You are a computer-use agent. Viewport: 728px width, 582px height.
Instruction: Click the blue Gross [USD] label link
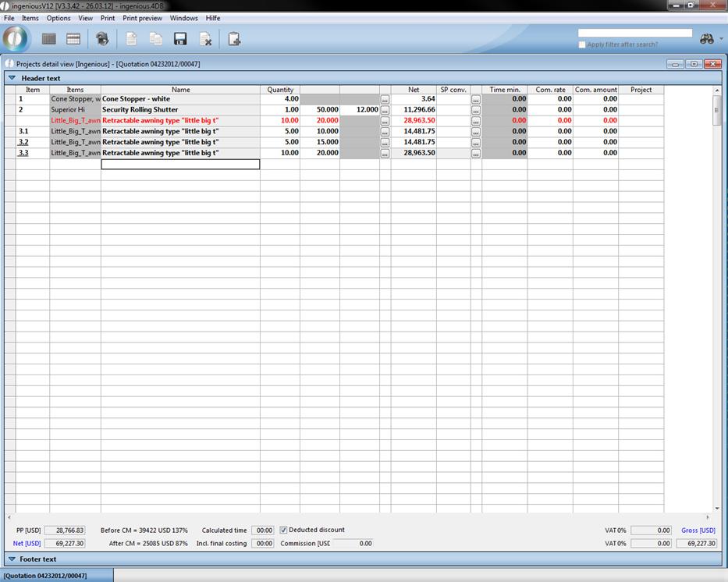tap(698, 531)
